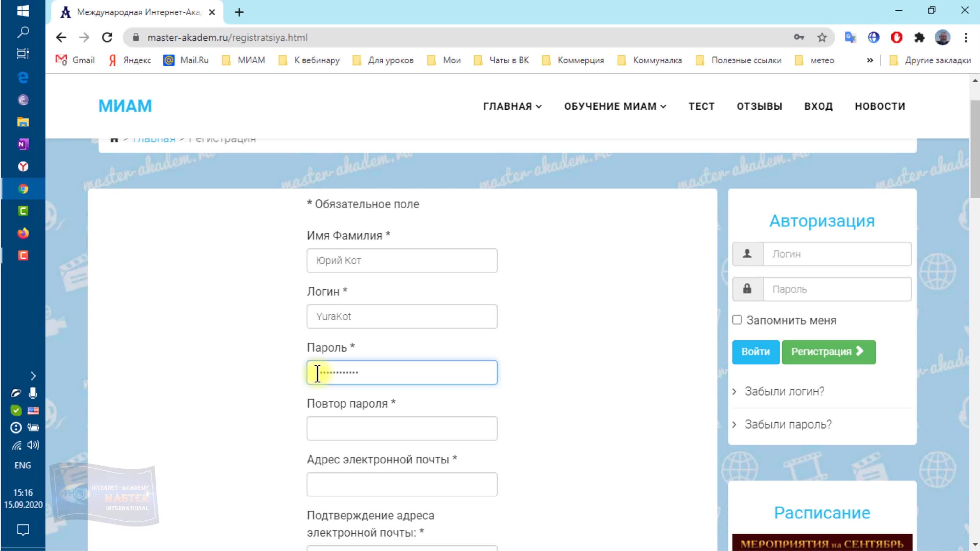Click the Повтор пароля input field
The image size is (980, 551).
[x=402, y=428]
